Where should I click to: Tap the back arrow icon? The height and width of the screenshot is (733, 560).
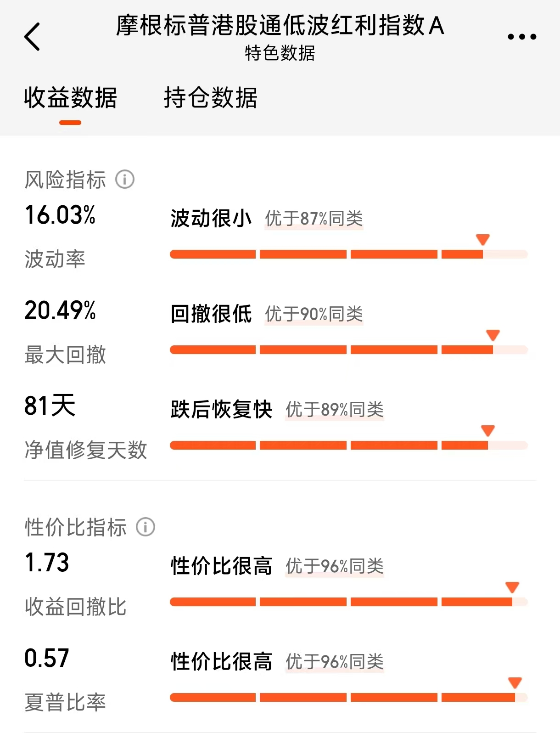click(32, 36)
